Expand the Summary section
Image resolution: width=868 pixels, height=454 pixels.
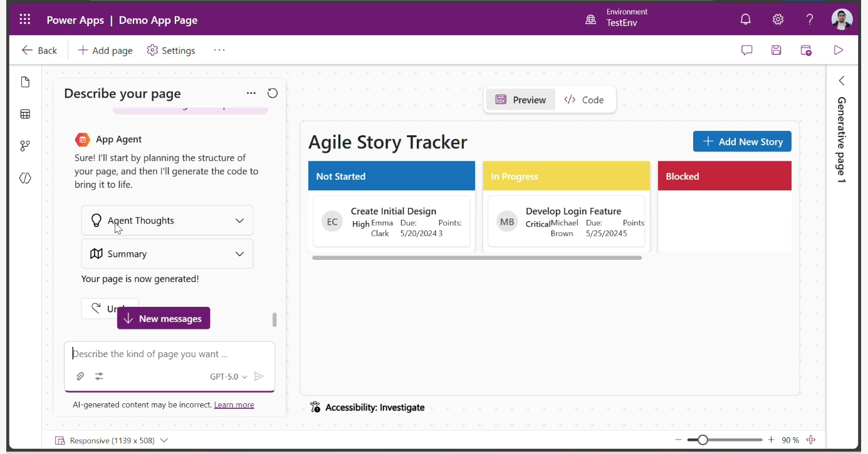(x=167, y=254)
